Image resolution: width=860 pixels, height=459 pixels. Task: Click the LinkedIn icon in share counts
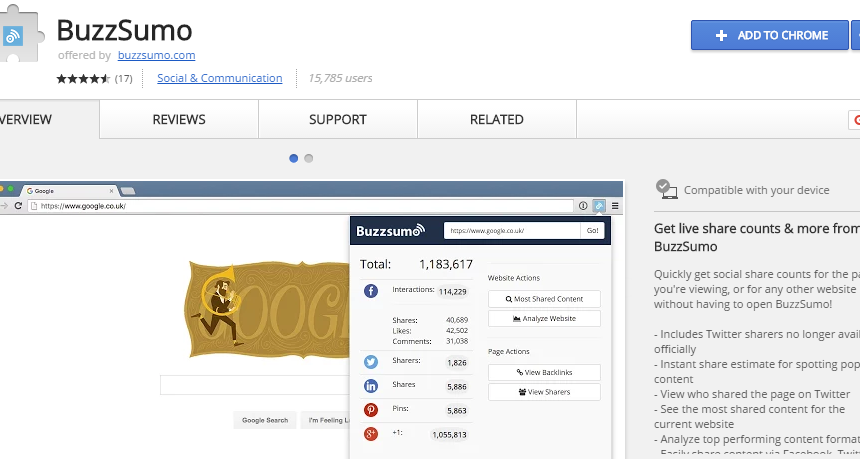(371, 386)
